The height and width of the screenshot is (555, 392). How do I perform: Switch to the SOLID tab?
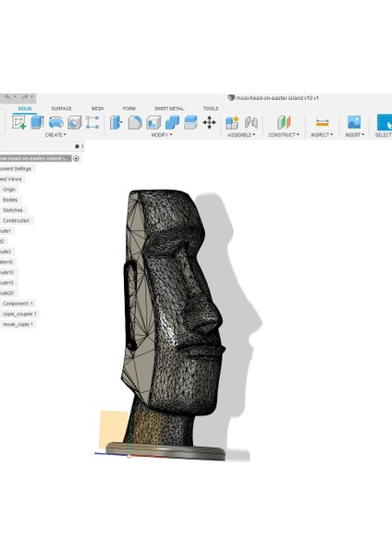point(25,108)
